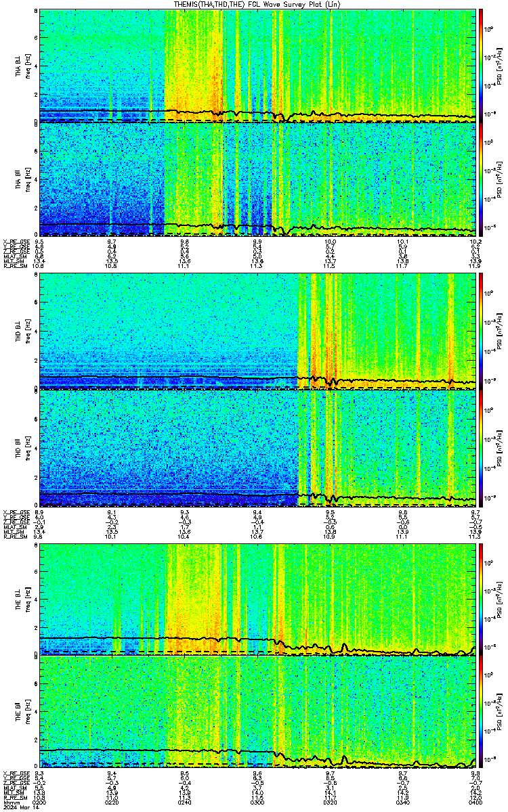Viewport: 508px width, 812px height.
Task: Click the THD B⊥ y-axis label
Action: point(18,330)
